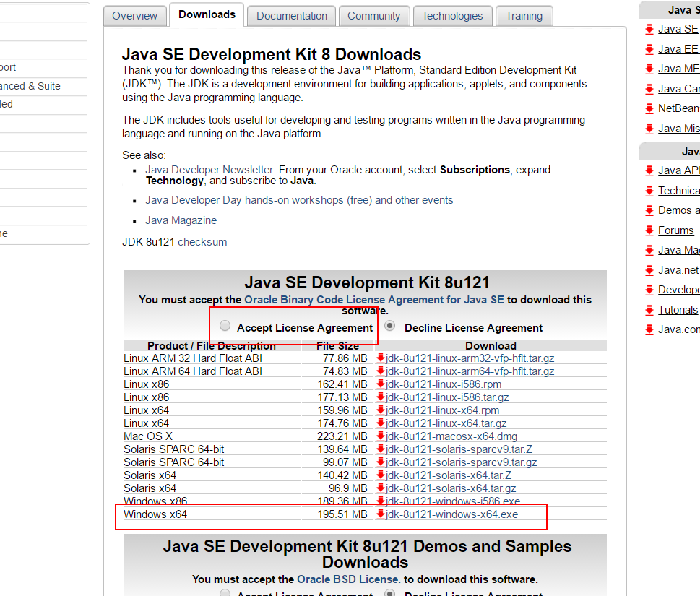
Task: Open Oracle Binary Code License Agreement link
Action: 374,300
